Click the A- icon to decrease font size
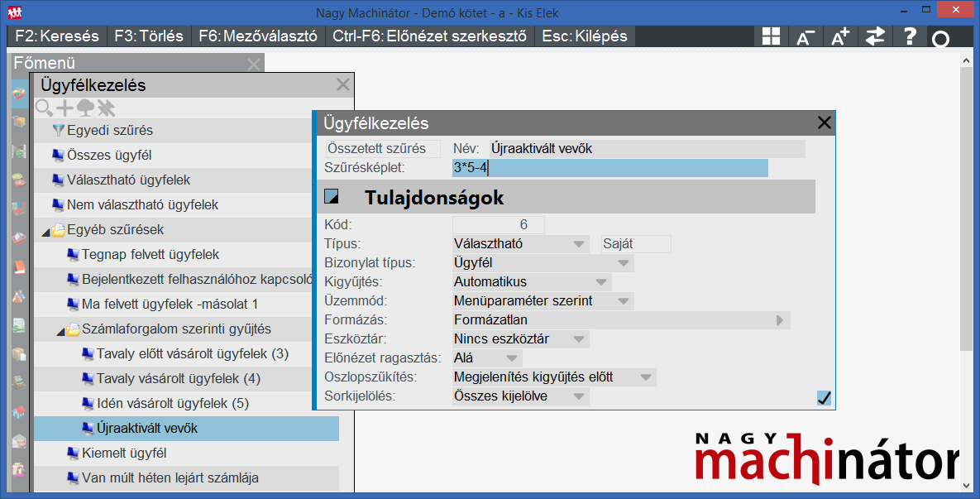980x499 pixels. click(806, 36)
